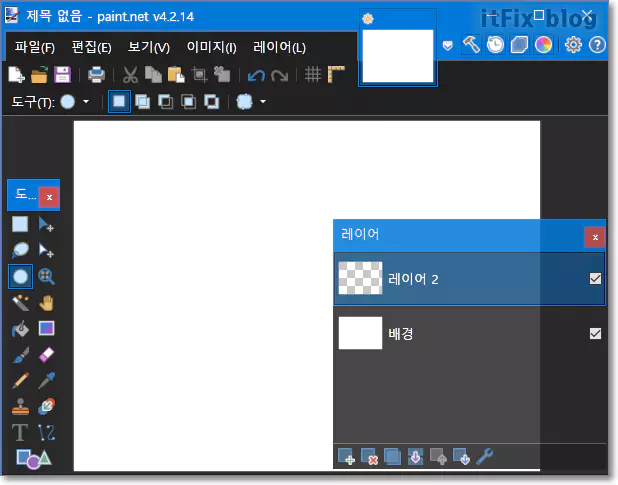
Task: Click the Print icon
Action: click(x=97, y=74)
